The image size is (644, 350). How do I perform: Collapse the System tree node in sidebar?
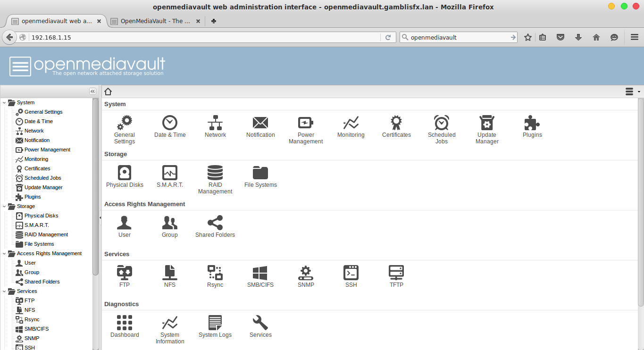(4, 103)
